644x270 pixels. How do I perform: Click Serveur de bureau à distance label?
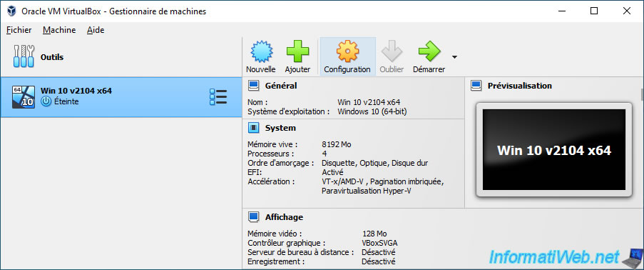coord(301,252)
